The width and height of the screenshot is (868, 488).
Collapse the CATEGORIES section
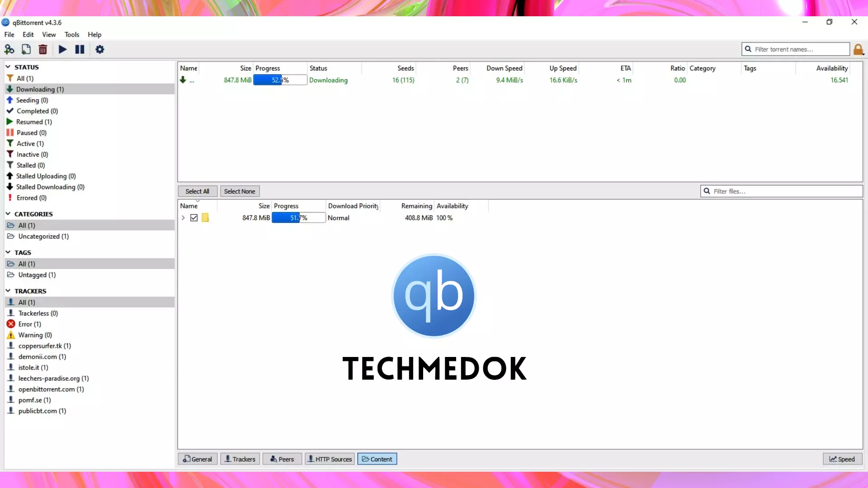(x=8, y=214)
